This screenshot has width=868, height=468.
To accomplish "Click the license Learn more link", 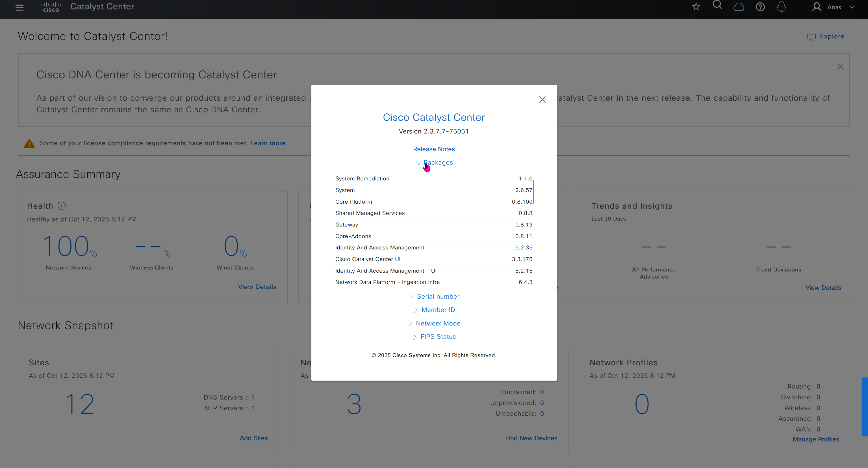I will [268, 143].
